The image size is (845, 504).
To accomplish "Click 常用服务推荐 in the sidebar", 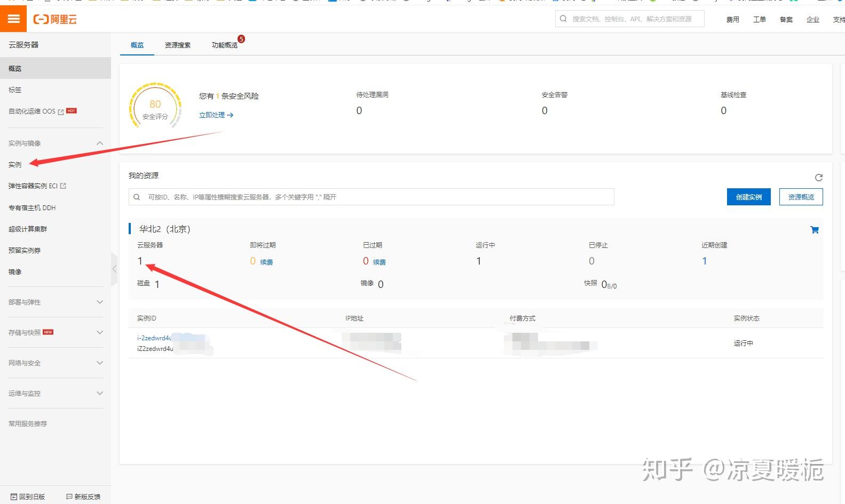I will [28, 423].
